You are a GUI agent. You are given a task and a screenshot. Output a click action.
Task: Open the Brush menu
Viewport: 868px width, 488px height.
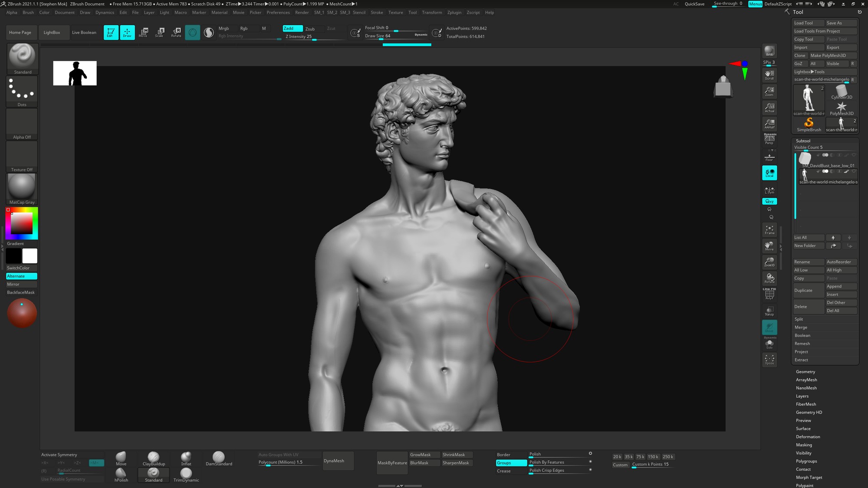point(28,13)
